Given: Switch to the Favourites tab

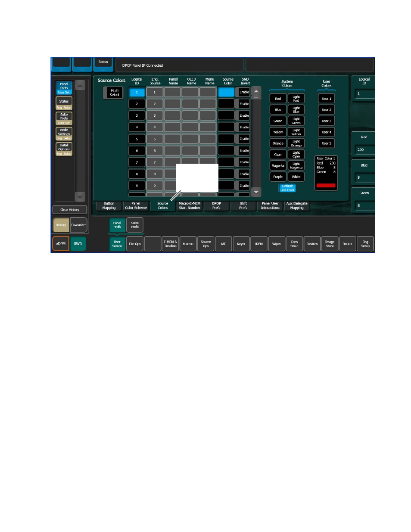Looking at the screenshot, I should pos(78,225).
